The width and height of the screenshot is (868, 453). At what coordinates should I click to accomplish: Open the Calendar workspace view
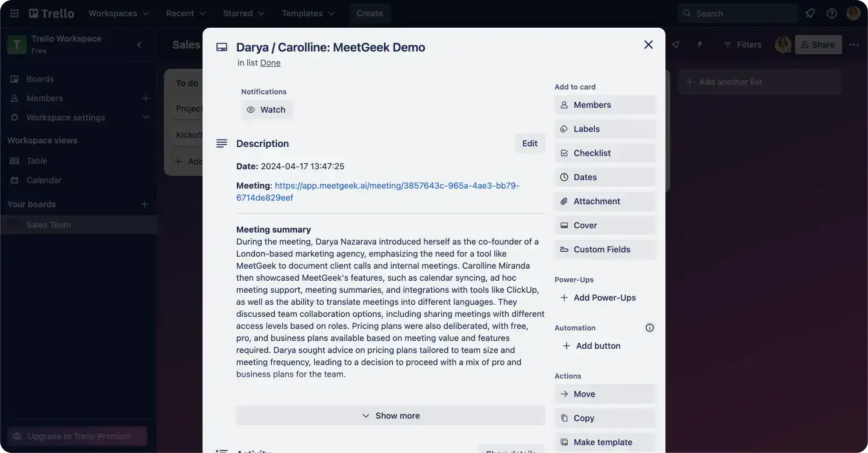tap(43, 180)
